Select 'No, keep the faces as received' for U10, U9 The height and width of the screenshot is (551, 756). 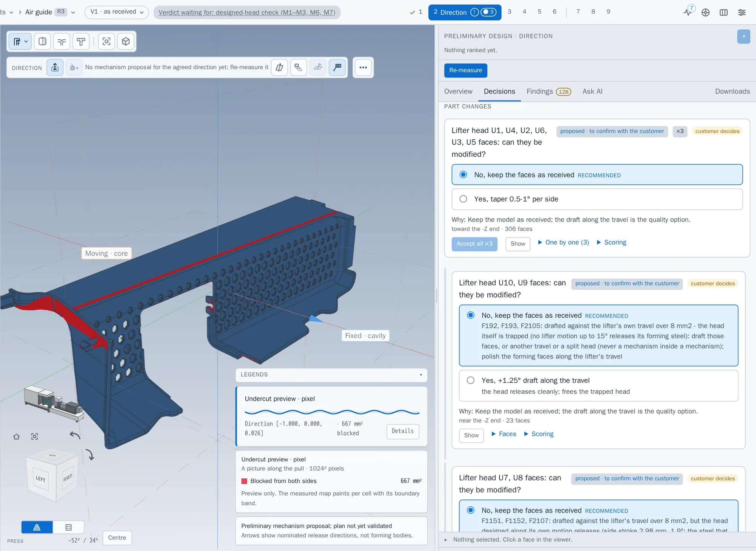(x=598, y=335)
